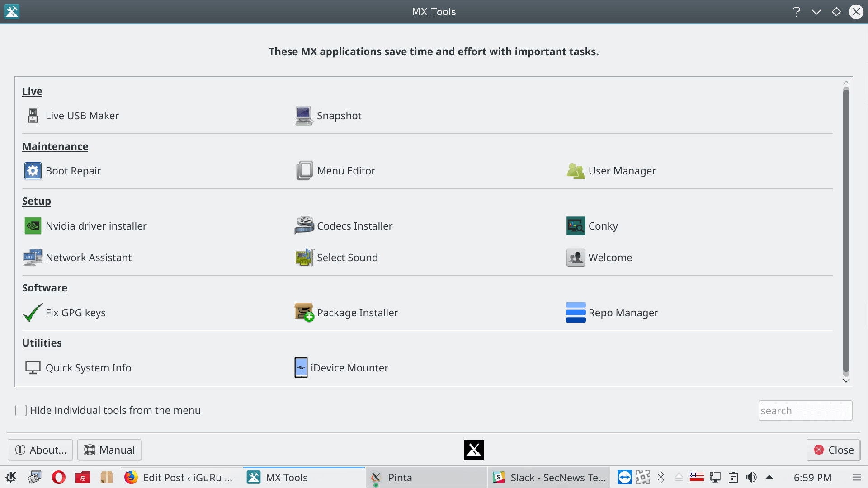The image size is (868, 488).
Task: Click the Setup section heading
Action: (x=37, y=201)
